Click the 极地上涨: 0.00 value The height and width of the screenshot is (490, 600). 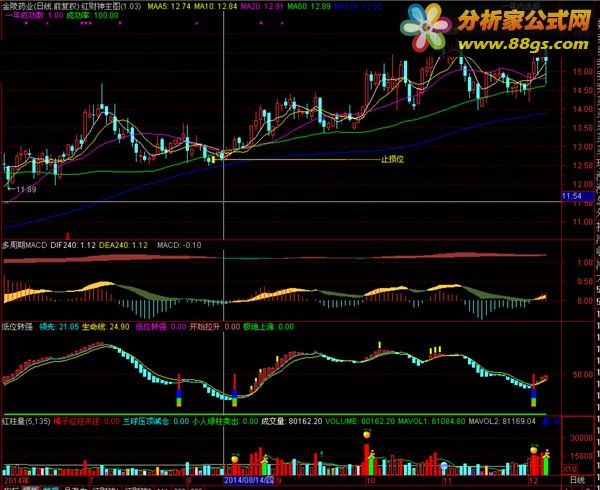(x=269, y=327)
